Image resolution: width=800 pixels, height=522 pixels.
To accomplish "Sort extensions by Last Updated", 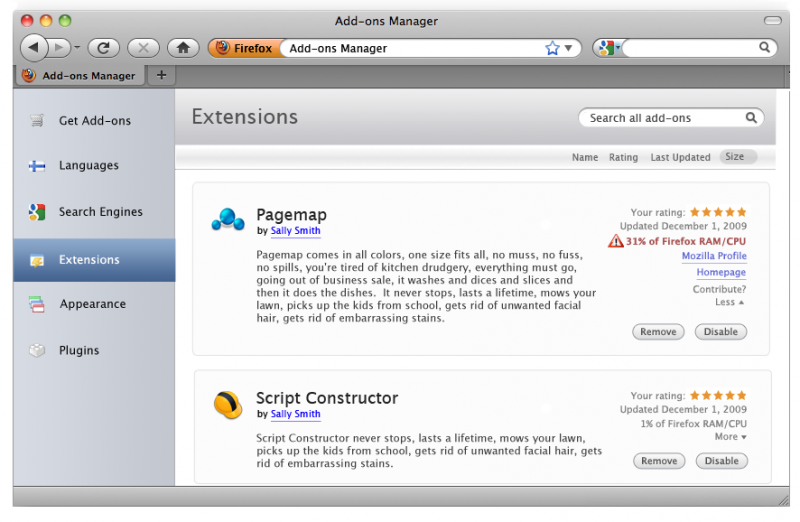I will (x=680, y=157).
